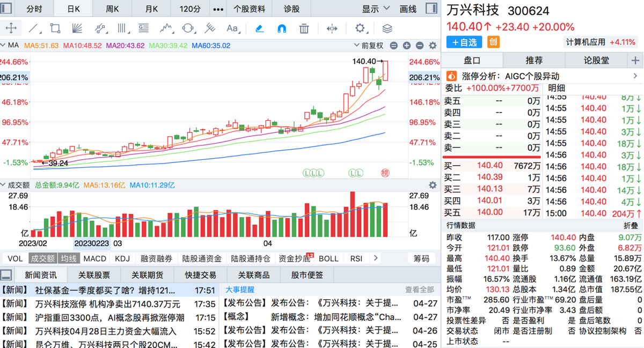
Task: Open the 诊股 tab
Action: (291, 9)
